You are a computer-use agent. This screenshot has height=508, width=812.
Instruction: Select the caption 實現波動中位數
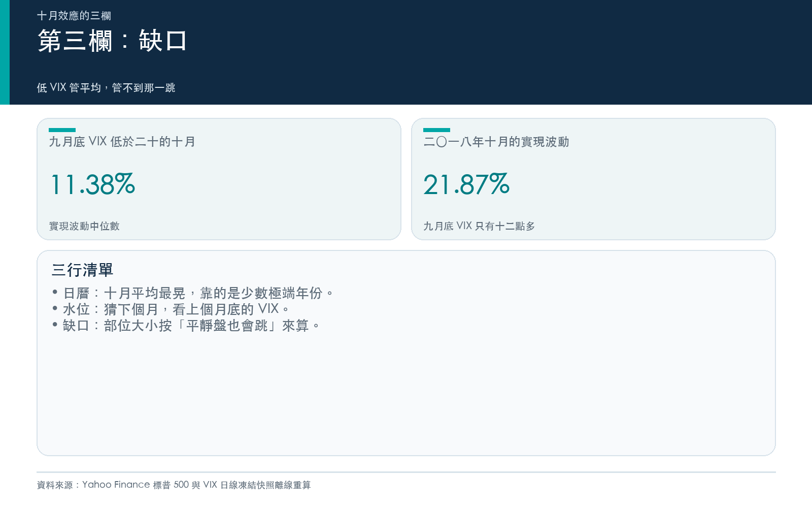[x=84, y=226]
